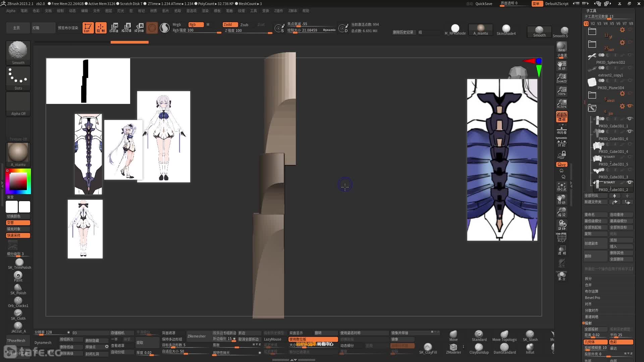The height and width of the screenshot is (362, 644).
Task: Open settings gear for xiezi folder
Action: point(622,93)
